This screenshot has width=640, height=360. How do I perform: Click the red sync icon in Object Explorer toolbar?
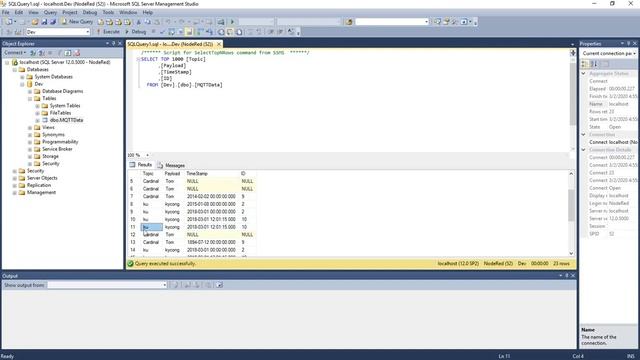click(x=77, y=53)
